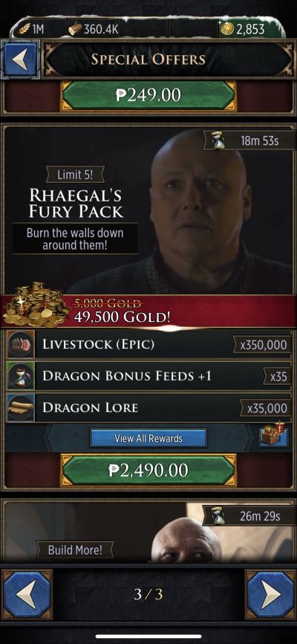Go to the next offers page arrow
Screen dimensions: 297x644
[x=271, y=594]
